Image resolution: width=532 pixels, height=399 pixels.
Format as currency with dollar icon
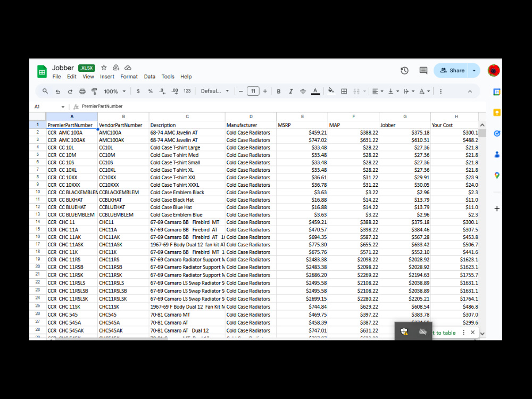point(138,92)
